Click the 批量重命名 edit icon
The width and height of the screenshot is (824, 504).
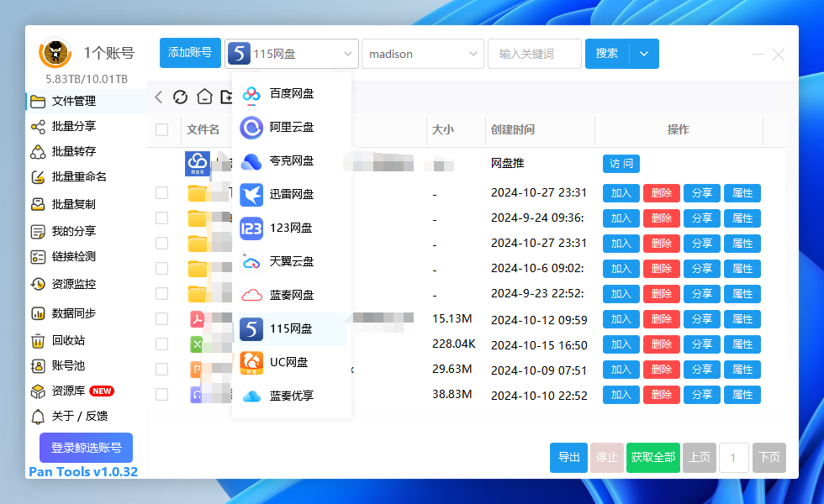click(x=38, y=177)
